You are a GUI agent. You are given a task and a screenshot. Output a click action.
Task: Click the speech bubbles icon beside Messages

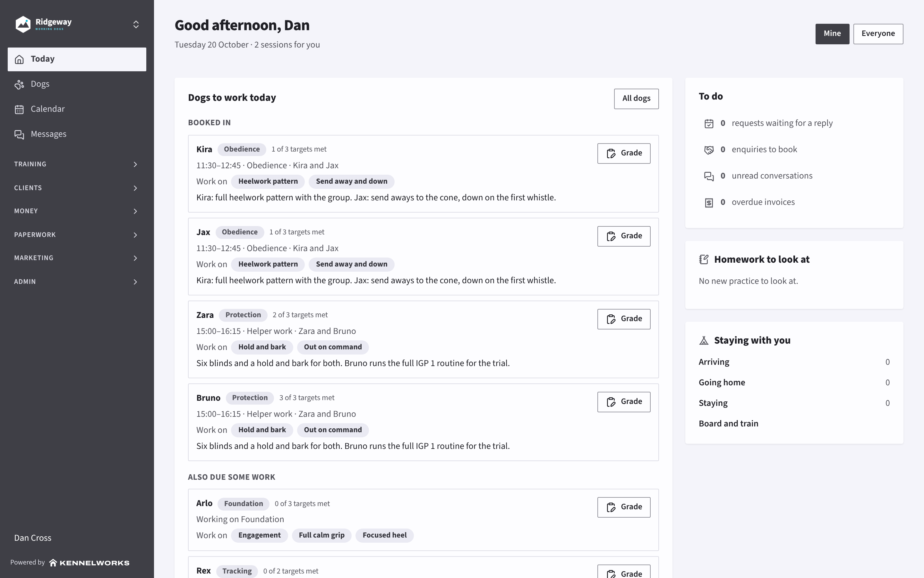point(19,135)
